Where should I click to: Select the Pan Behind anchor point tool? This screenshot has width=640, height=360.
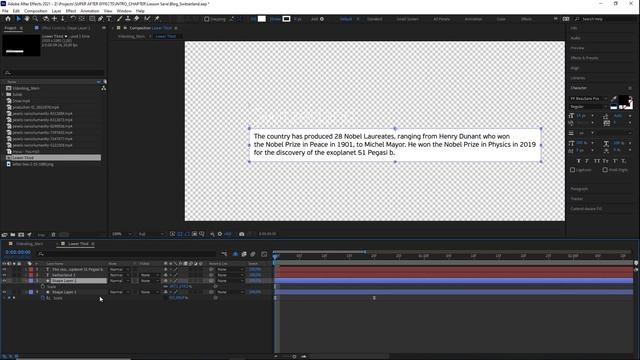coord(82,19)
